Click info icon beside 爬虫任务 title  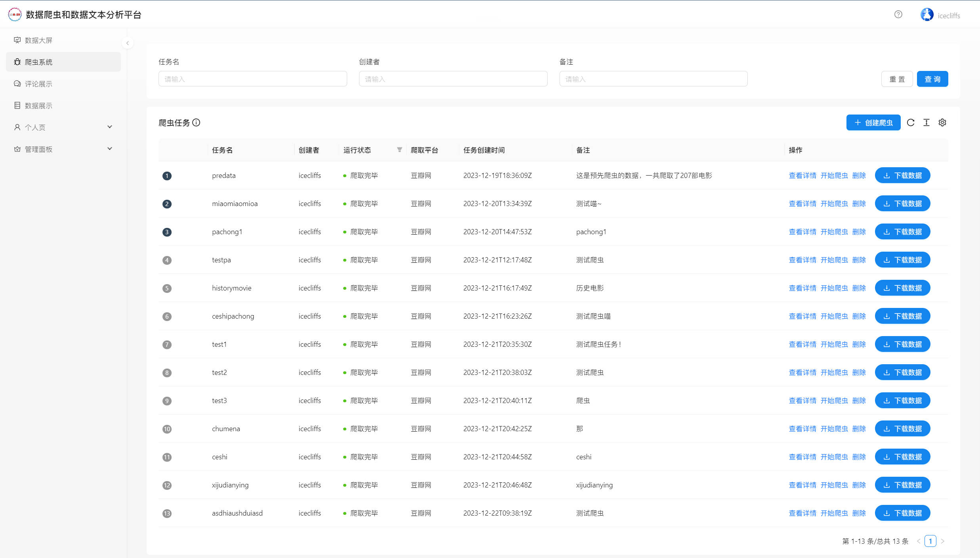click(196, 122)
